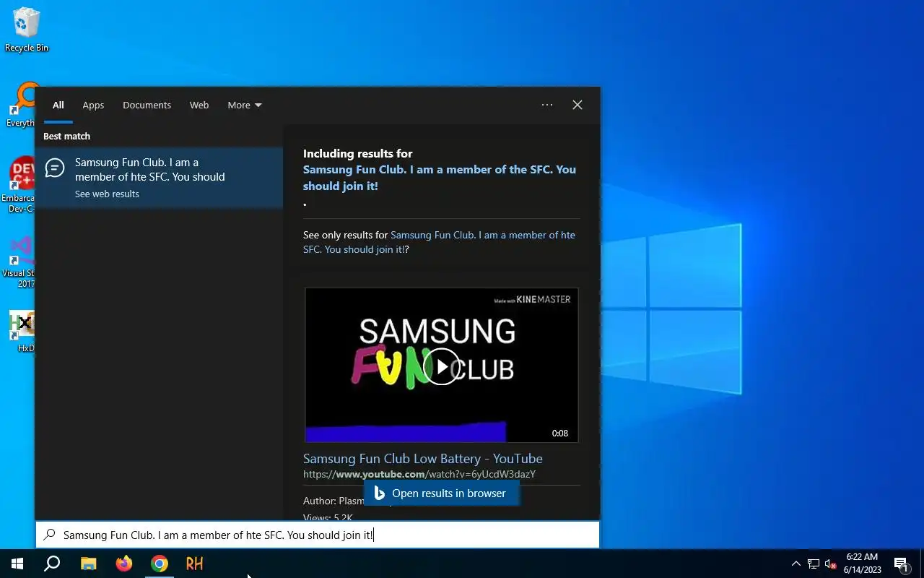Show hidden system tray icons
Screen dimensions: 924x578
[796, 564]
